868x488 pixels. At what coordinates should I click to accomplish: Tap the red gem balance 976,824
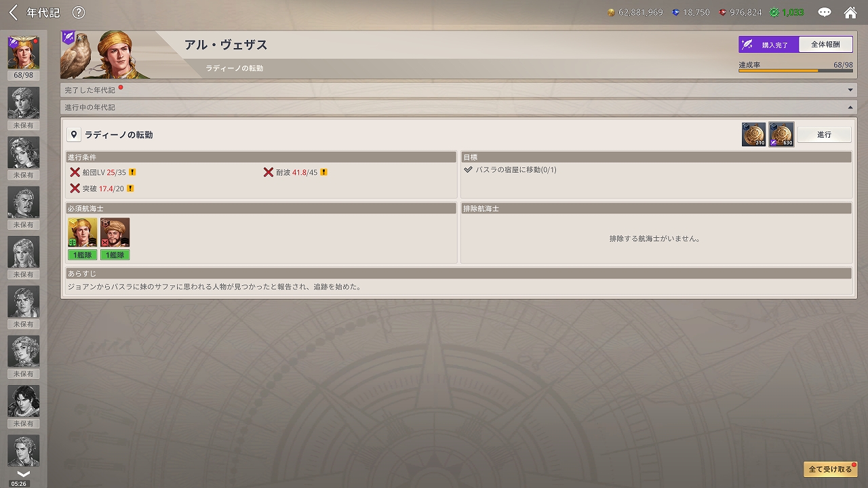(739, 12)
